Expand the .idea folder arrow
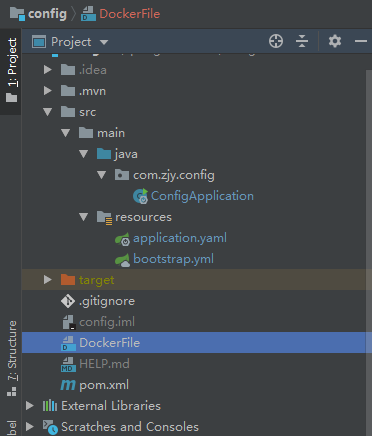This screenshot has height=436, width=372. [48, 70]
